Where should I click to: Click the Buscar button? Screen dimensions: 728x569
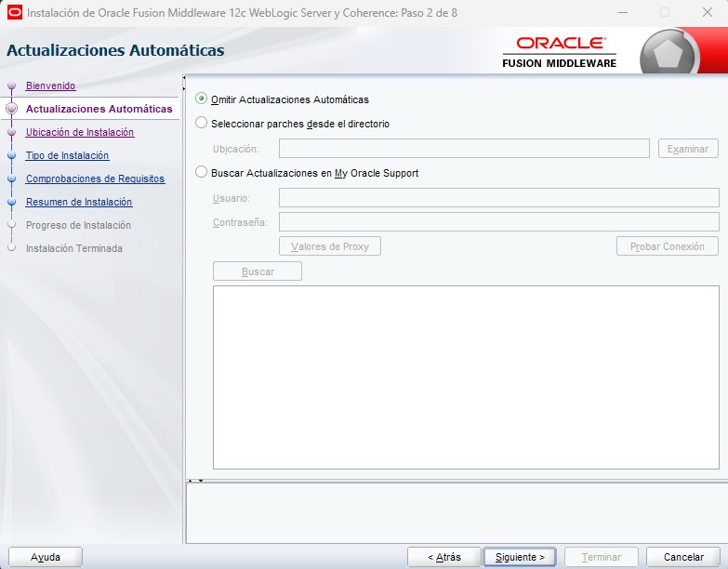(258, 271)
